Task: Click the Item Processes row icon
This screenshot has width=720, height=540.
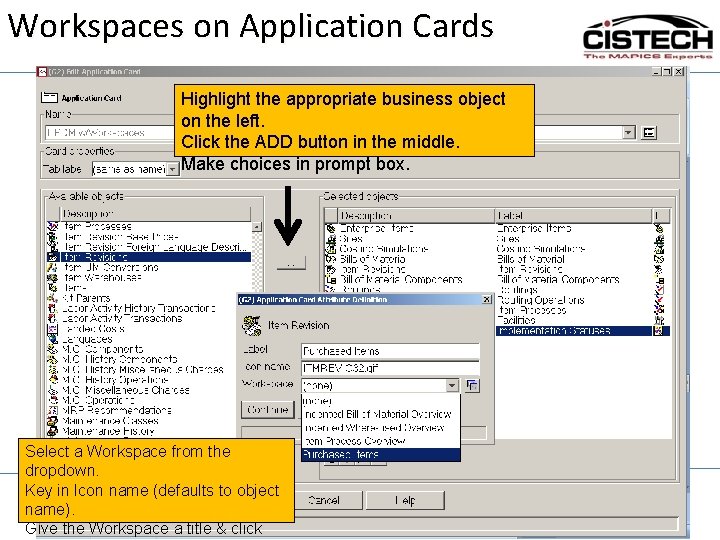Action: click(x=53, y=226)
